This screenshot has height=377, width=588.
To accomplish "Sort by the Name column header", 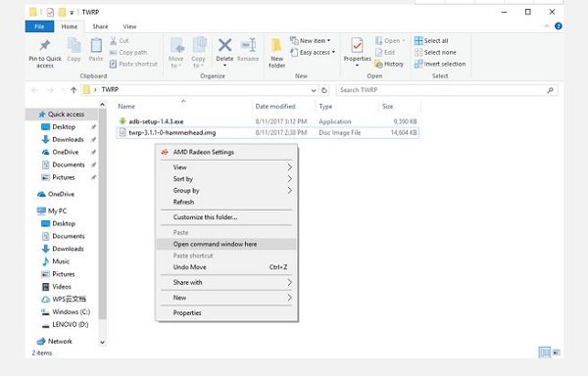I will point(126,107).
